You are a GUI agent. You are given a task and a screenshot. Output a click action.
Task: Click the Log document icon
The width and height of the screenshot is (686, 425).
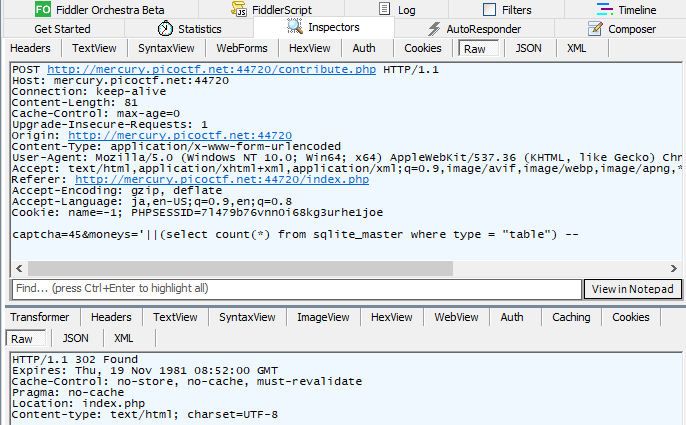(384, 9)
